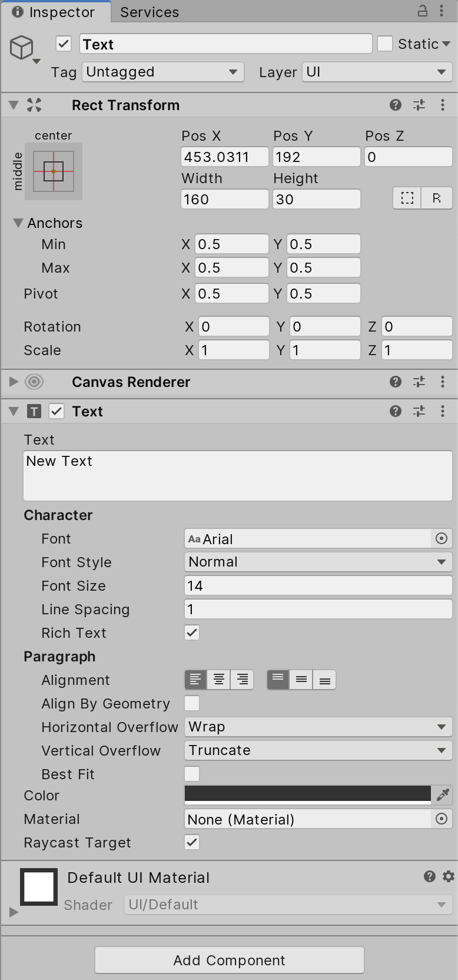Open the Horizontal Overflow dropdown
The width and height of the screenshot is (458, 980).
pyautogui.click(x=318, y=727)
